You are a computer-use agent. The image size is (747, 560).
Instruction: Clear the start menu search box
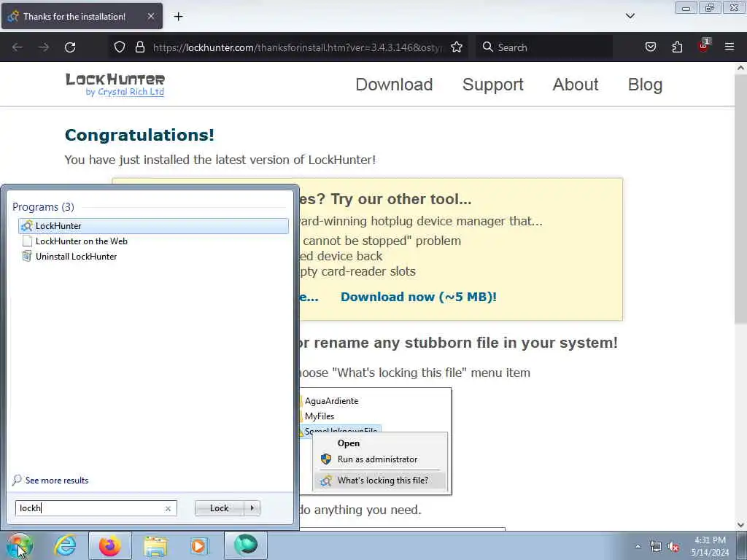(169, 508)
